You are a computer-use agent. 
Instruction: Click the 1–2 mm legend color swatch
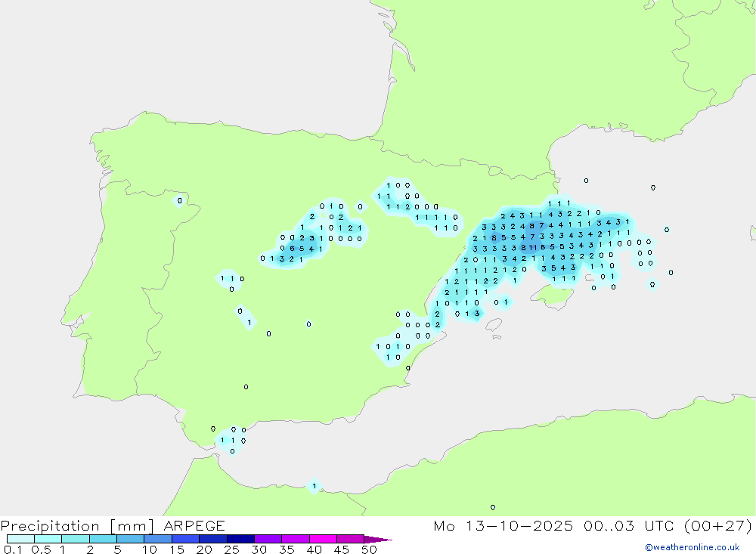(75, 539)
